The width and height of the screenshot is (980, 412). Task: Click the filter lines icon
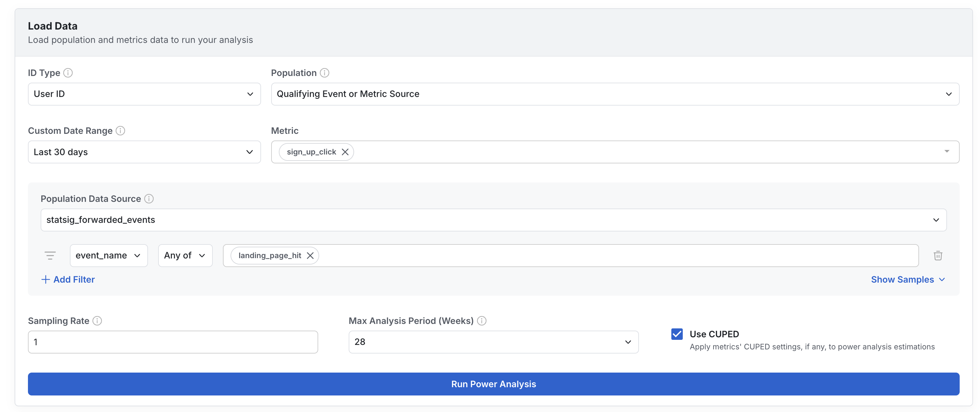[x=50, y=256]
